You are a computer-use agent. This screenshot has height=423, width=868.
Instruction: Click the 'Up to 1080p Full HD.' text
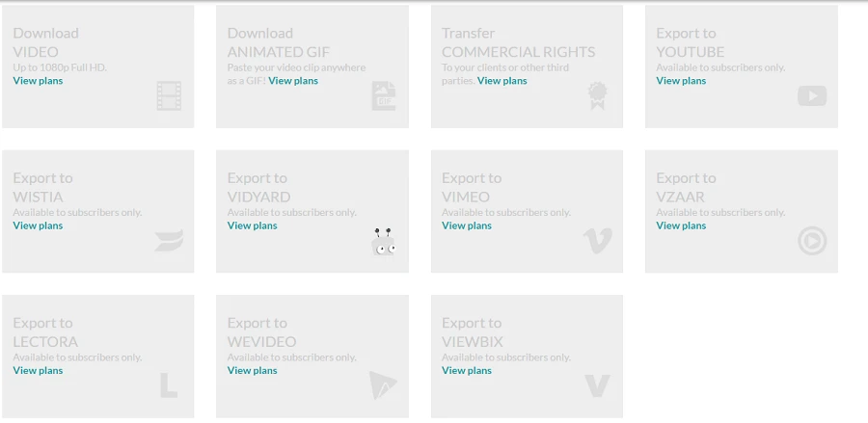[60, 67]
